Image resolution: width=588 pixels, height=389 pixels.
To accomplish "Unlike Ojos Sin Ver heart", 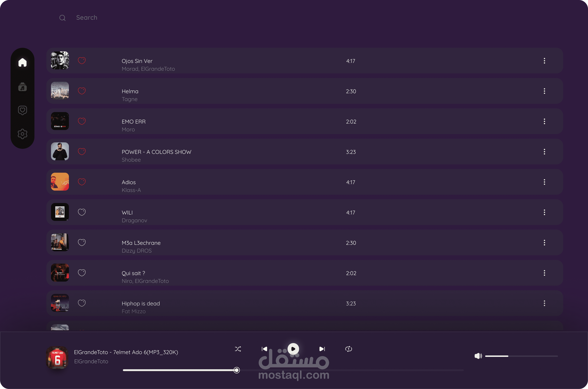I will tap(82, 60).
